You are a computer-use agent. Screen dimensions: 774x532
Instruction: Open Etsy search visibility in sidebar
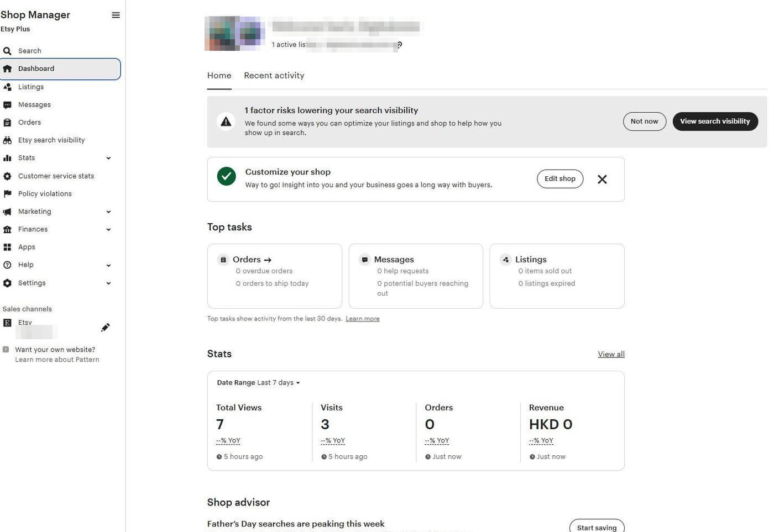point(51,140)
